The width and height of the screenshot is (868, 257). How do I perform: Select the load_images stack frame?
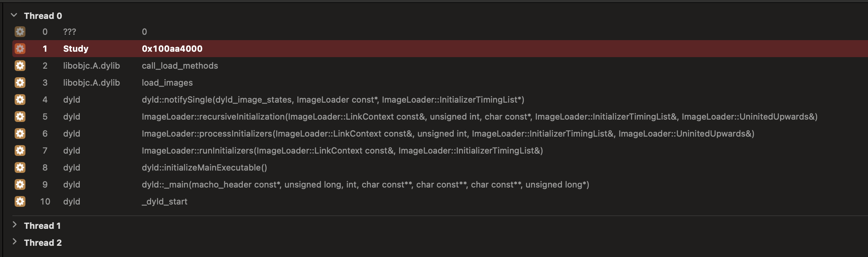click(440, 83)
